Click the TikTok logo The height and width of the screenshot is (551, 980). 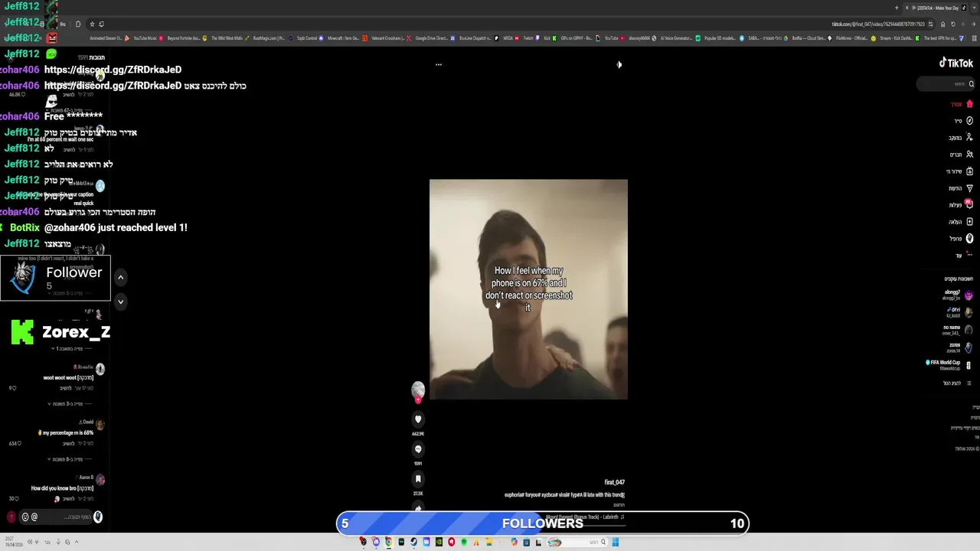tap(956, 63)
